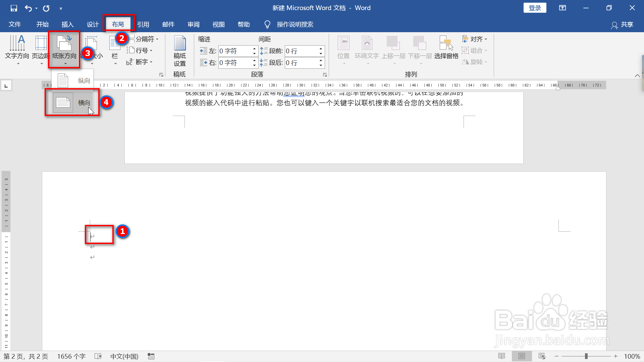This screenshot has height=362, width=644.
Task: Click the Share (共享) button
Action: 623,24
